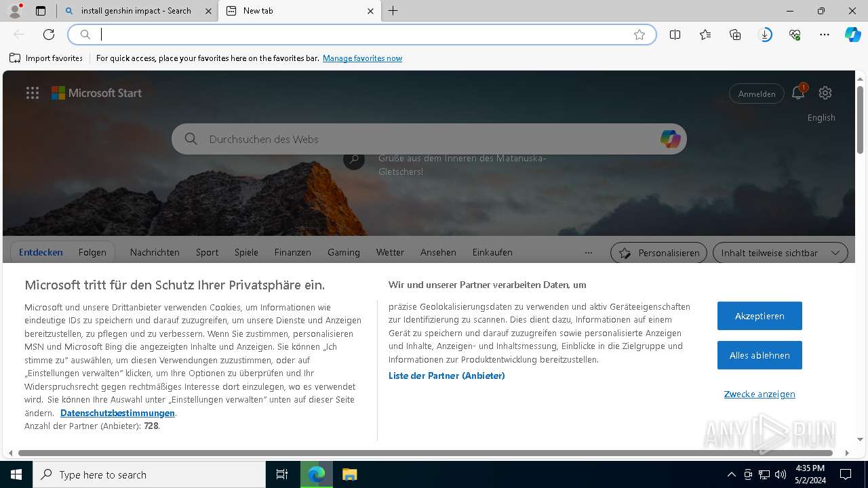Image resolution: width=868 pixels, height=488 pixels.
Task: Open the Sport category
Action: tap(207, 252)
